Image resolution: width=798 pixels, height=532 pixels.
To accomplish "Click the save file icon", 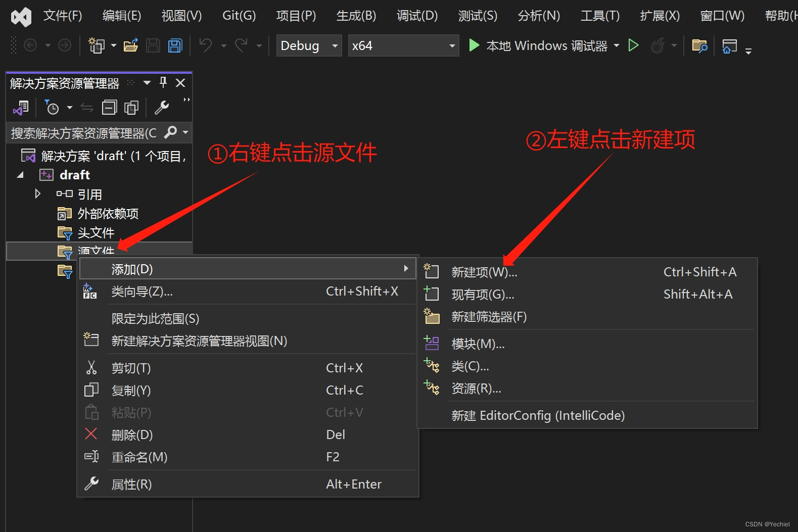I will 153,45.
